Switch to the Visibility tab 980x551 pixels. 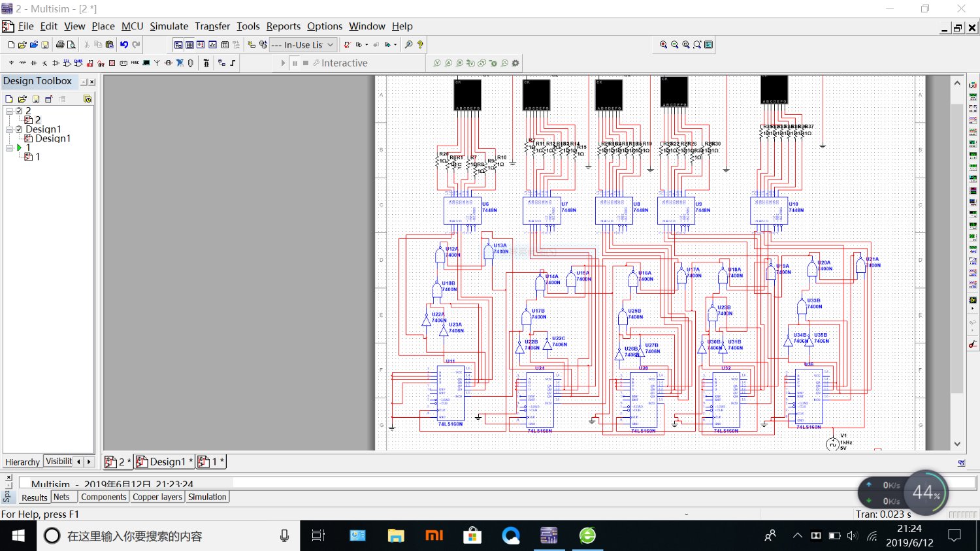59,462
